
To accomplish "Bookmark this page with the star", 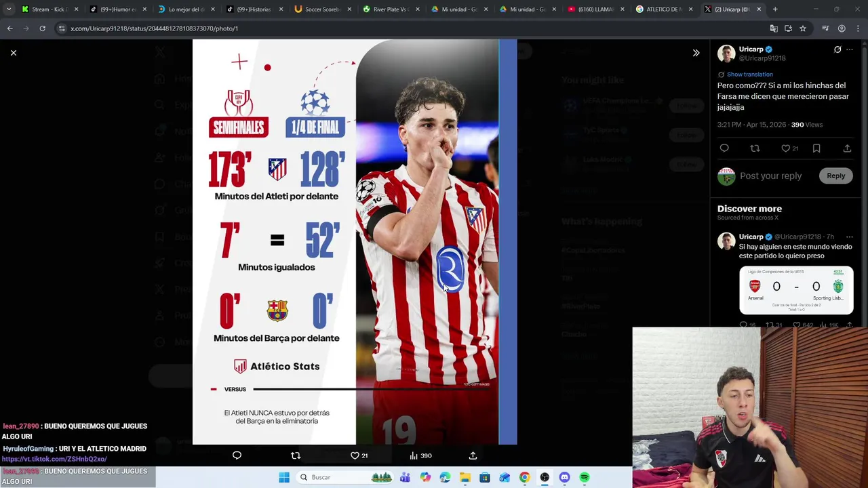I will tap(803, 28).
